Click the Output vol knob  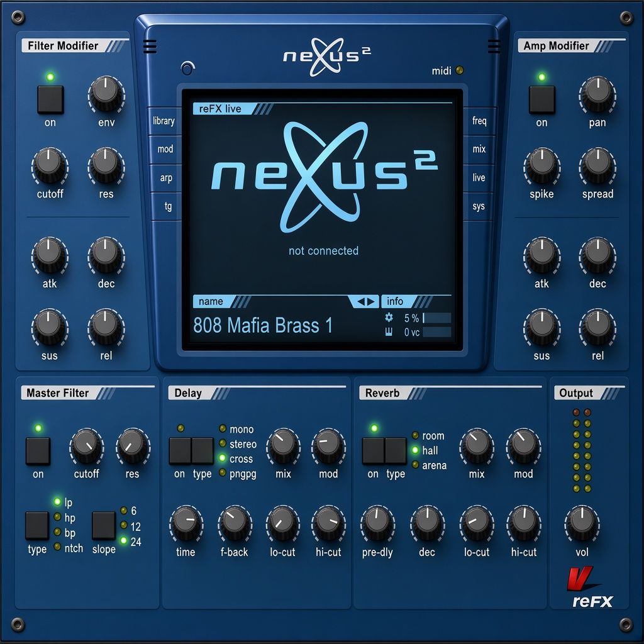tap(582, 524)
